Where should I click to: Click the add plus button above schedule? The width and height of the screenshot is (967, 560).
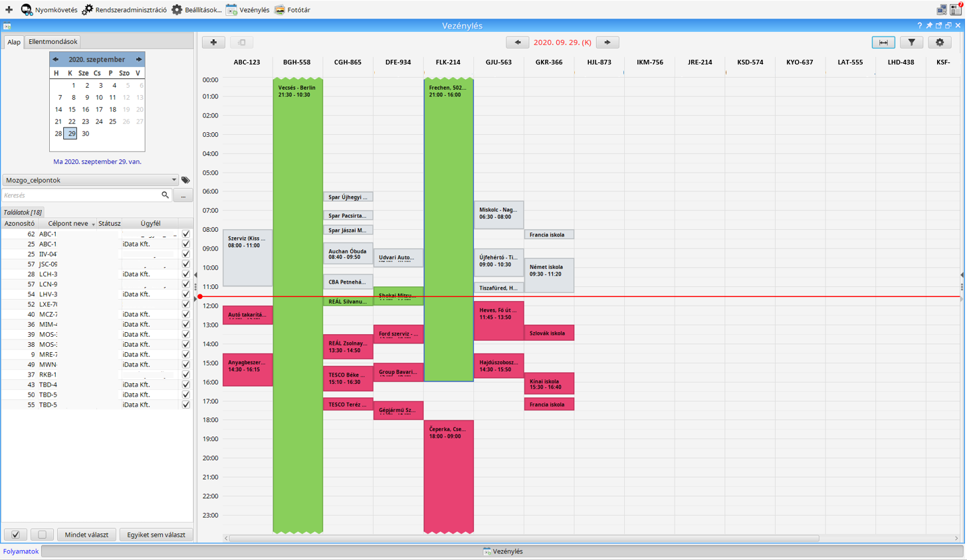click(x=213, y=43)
